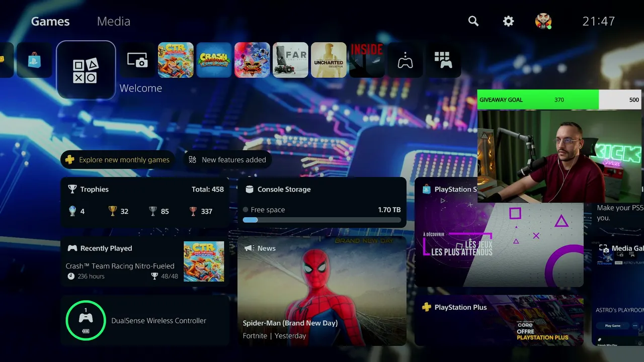Click the platinum trophy icon
This screenshot has width=644, height=362.
point(72,211)
